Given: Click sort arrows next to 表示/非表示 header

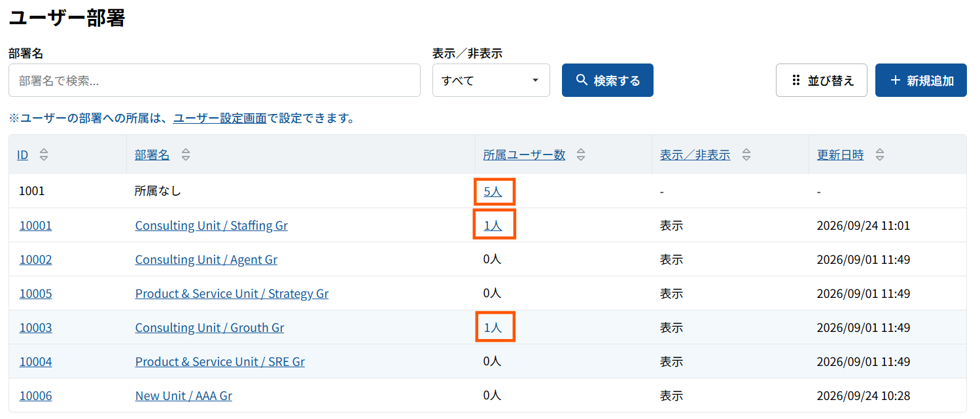Looking at the screenshot, I should coord(746,155).
